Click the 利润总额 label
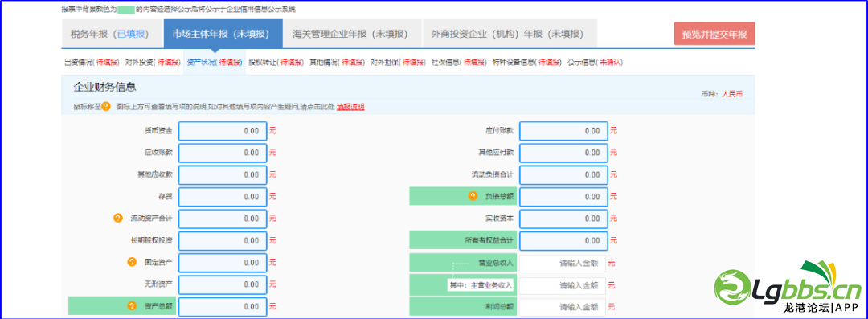 tap(499, 306)
